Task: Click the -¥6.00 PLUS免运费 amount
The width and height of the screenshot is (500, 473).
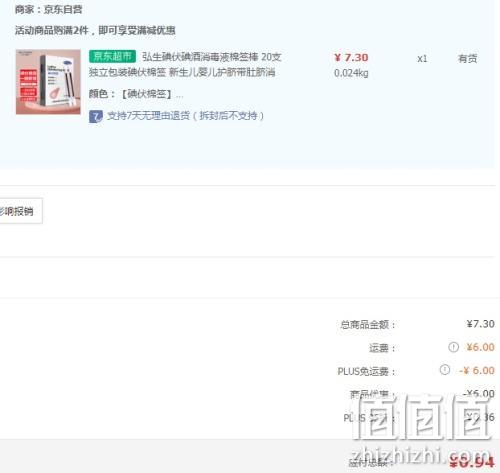Action: [477, 370]
